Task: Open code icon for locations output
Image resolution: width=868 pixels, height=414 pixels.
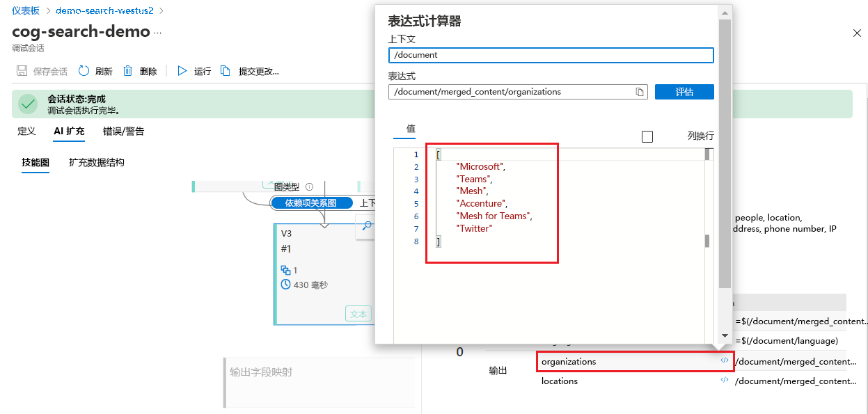Action: (725, 381)
